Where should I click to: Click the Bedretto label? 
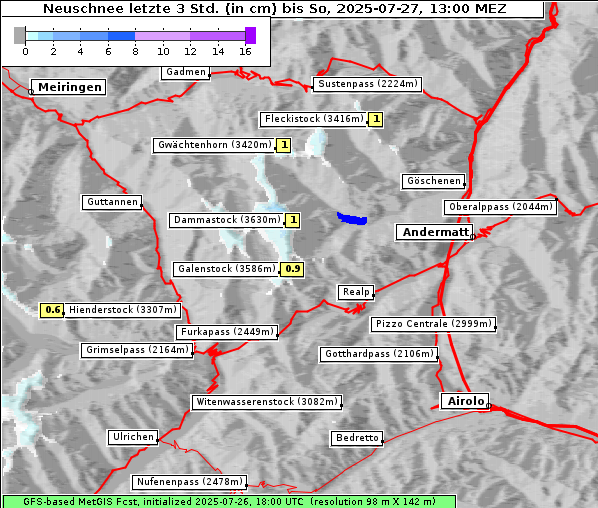[x=357, y=438]
